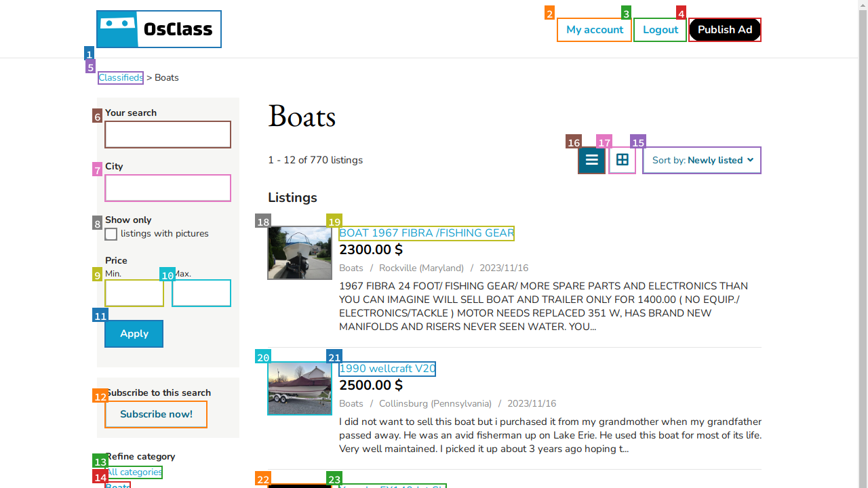
Task: Open the 1990 Wellcraft V20 thumbnail
Action: (300, 388)
